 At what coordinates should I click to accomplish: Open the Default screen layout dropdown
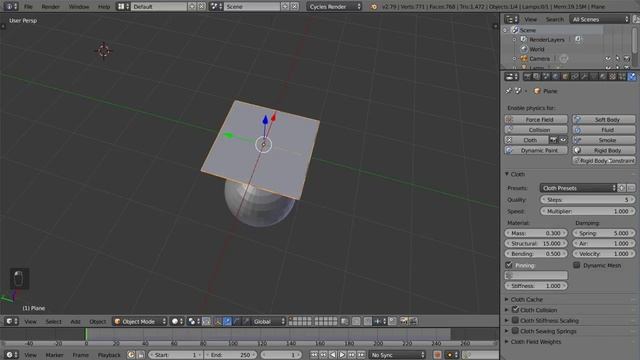tap(123, 7)
